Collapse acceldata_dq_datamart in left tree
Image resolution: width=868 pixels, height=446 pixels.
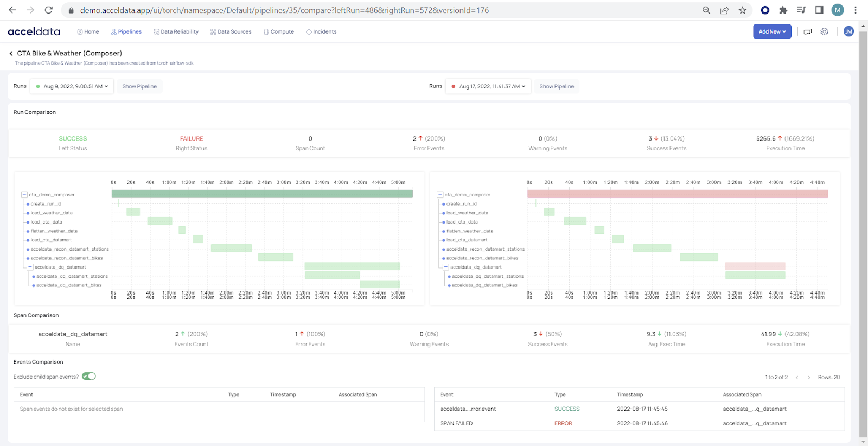tap(30, 267)
